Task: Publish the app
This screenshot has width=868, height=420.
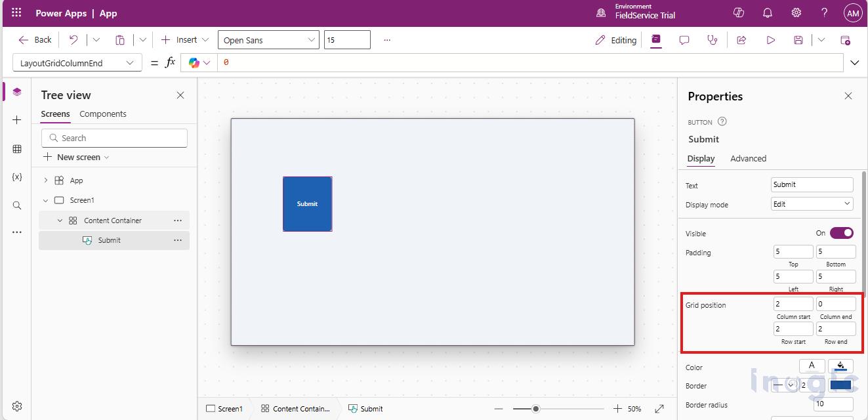Action: (846, 40)
